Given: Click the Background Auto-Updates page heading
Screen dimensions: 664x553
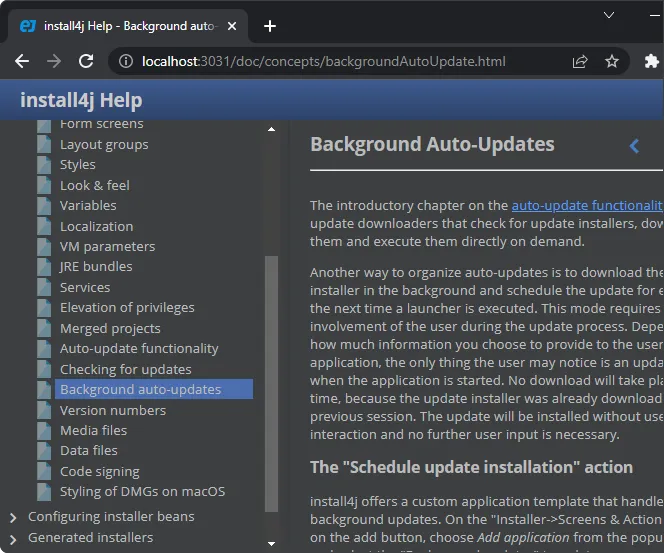Looking at the screenshot, I should (x=432, y=144).
